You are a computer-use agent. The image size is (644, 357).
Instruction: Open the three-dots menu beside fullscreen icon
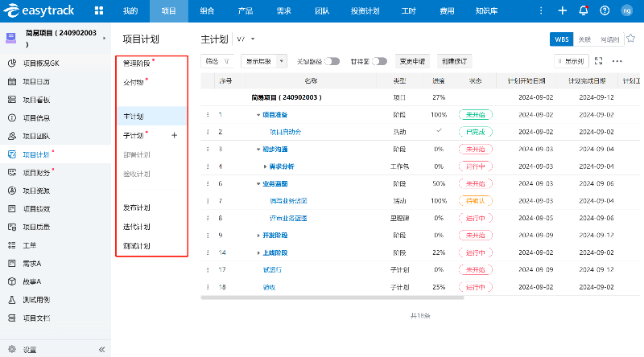(617, 61)
